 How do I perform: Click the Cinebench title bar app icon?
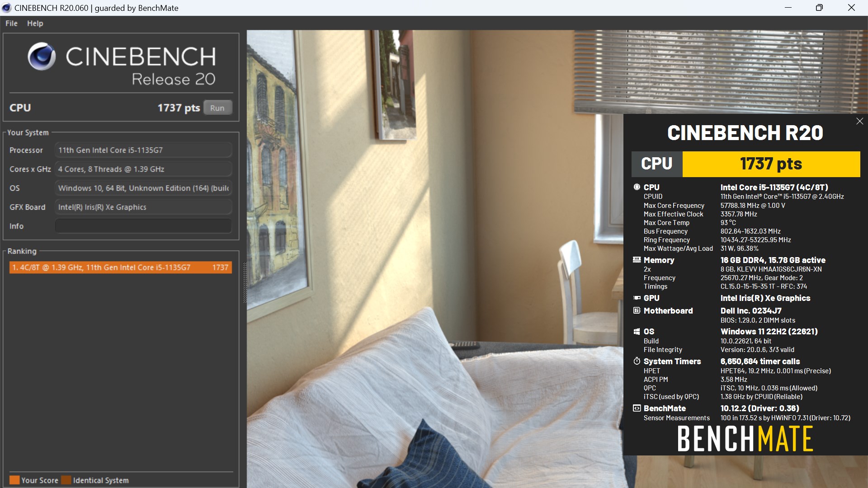pos(6,8)
